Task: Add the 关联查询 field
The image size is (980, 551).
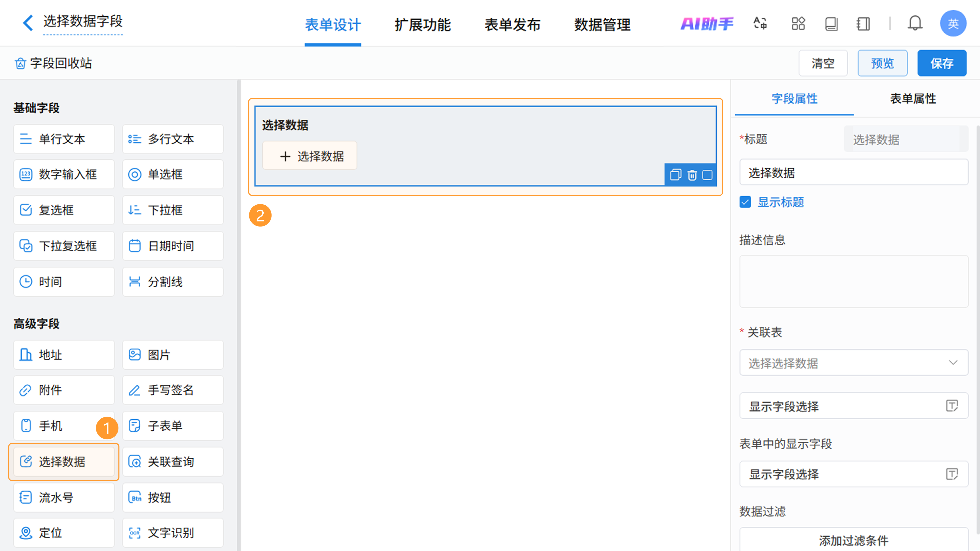Action: point(173,462)
